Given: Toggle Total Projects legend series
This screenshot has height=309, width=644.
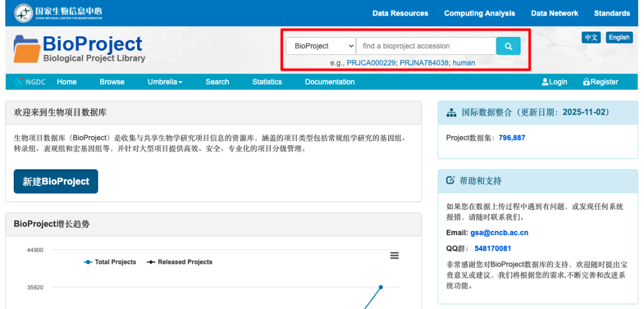Looking at the screenshot, I should tap(110, 262).
